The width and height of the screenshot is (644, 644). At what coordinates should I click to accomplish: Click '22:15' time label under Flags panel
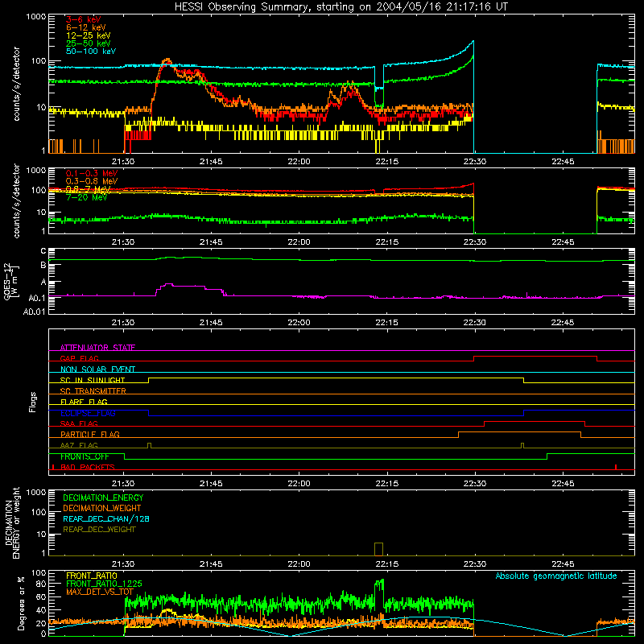pyautogui.click(x=387, y=484)
